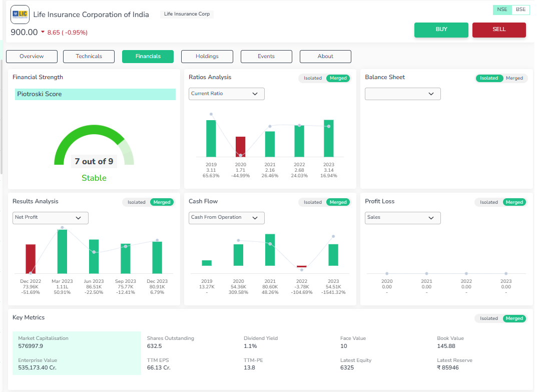Switch exchange to BSE
The width and height of the screenshot is (543, 392).
(x=520, y=10)
